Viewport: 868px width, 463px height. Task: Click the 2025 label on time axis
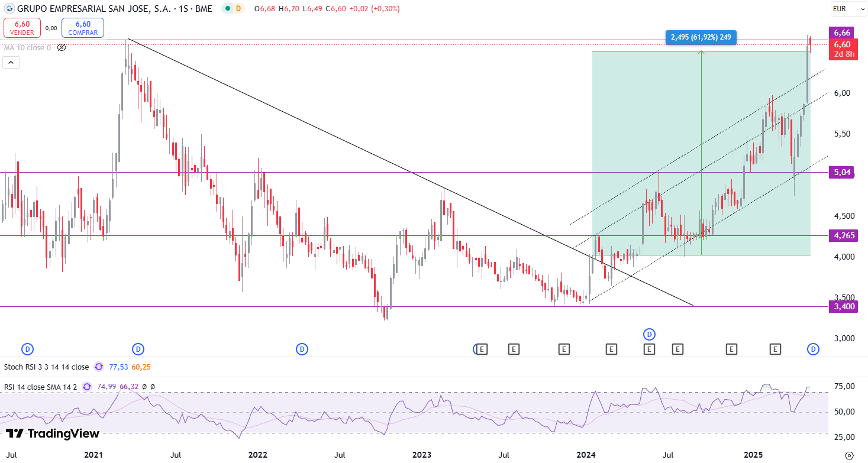click(753, 455)
